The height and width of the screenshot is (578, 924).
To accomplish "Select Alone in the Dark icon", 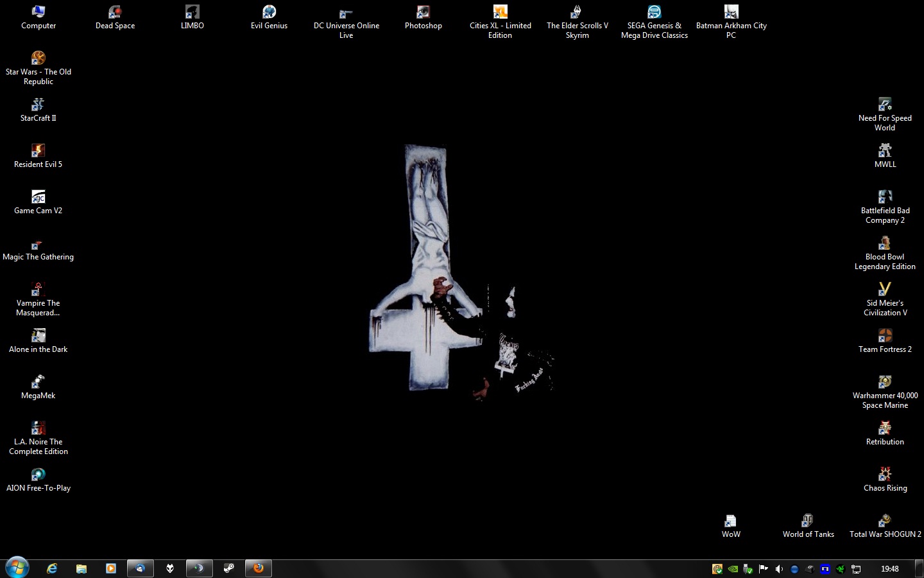I will point(38,341).
